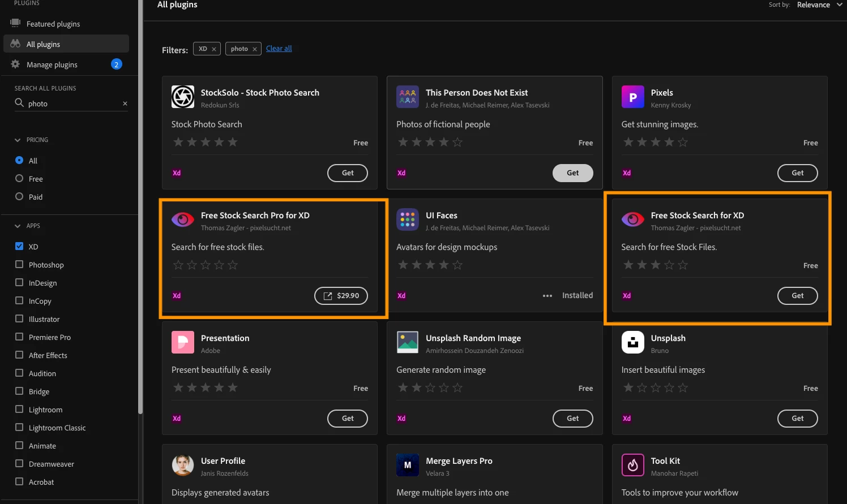Click the Tool Kit flame icon
The height and width of the screenshot is (504, 847).
tap(633, 465)
